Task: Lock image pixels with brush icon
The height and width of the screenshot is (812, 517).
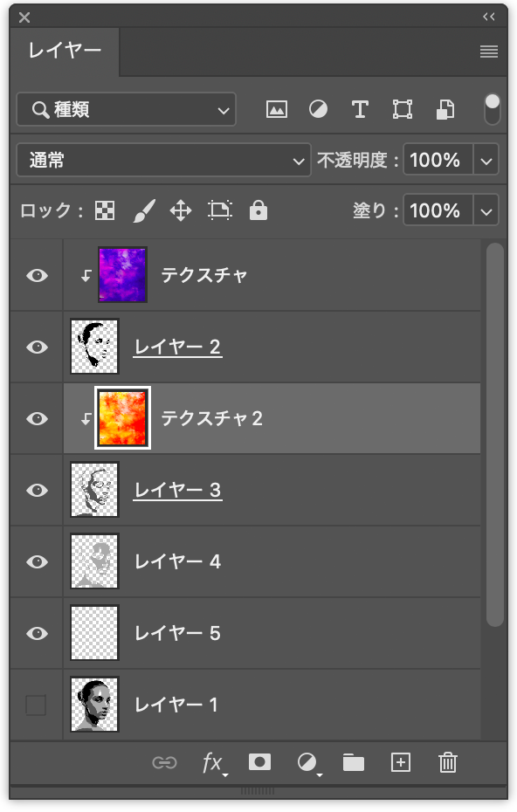Action: click(144, 210)
